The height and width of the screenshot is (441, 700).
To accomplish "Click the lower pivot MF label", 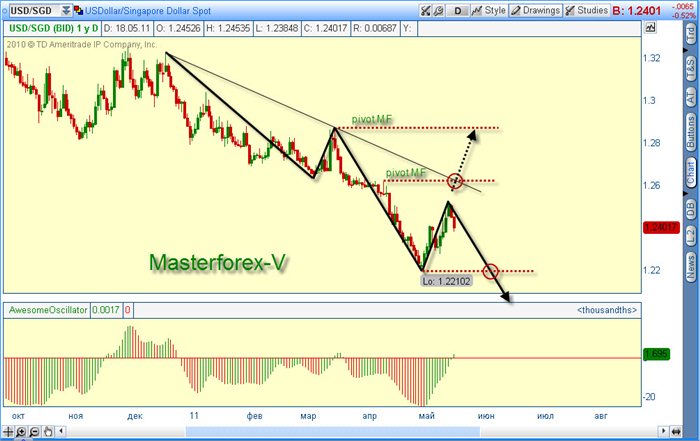I will pos(405,172).
